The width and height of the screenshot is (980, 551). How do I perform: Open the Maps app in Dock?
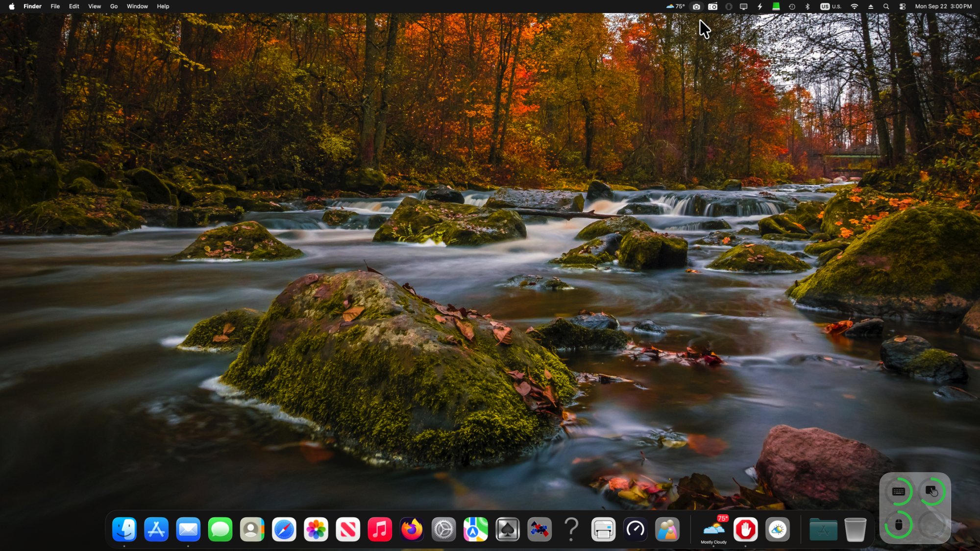[x=475, y=529]
